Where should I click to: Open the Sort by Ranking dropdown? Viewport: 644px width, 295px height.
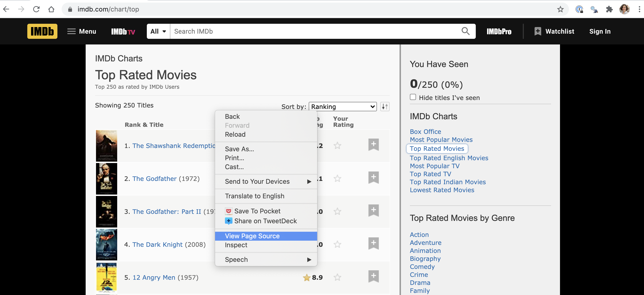pyautogui.click(x=343, y=107)
